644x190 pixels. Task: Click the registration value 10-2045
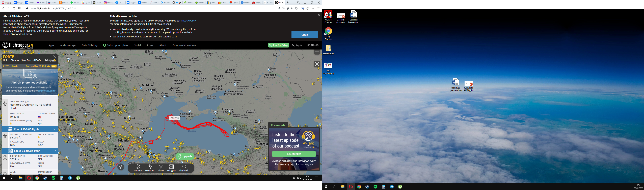(x=14, y=117)
